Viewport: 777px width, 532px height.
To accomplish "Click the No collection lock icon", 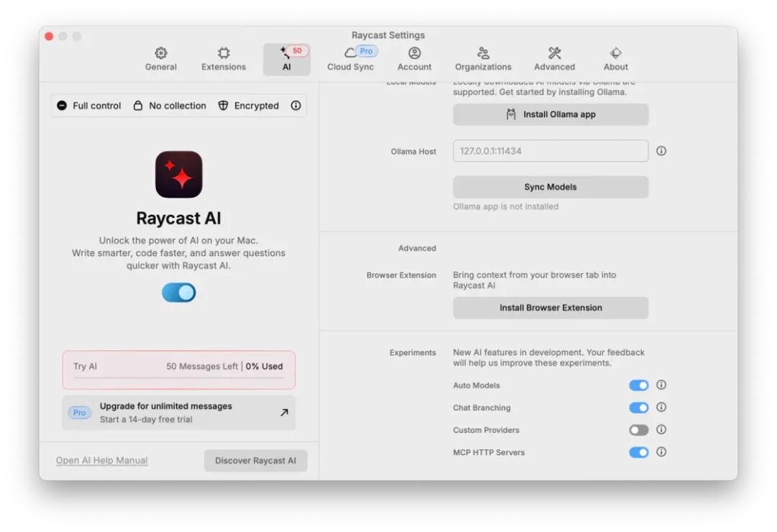I will click(x=138, y=106).
